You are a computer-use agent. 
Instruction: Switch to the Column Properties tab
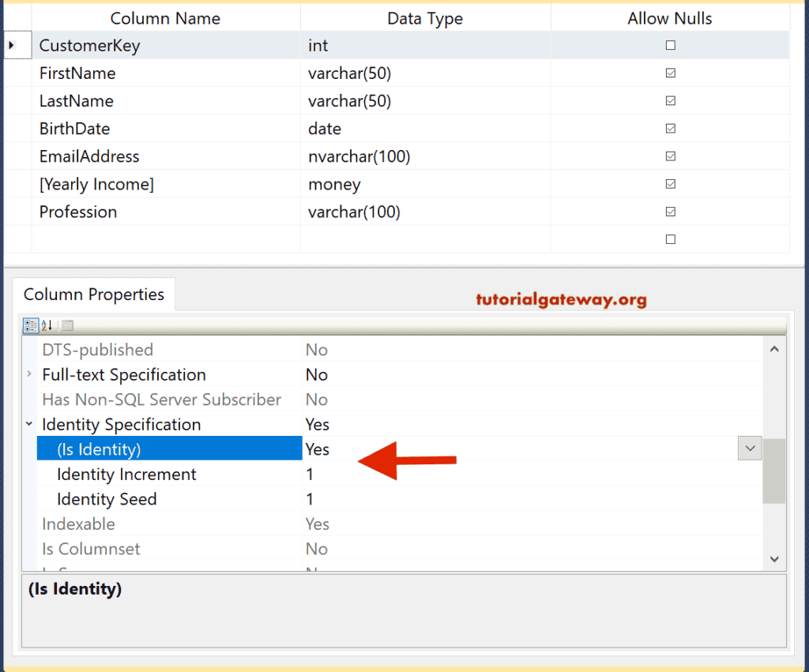[x=94, y=294]
